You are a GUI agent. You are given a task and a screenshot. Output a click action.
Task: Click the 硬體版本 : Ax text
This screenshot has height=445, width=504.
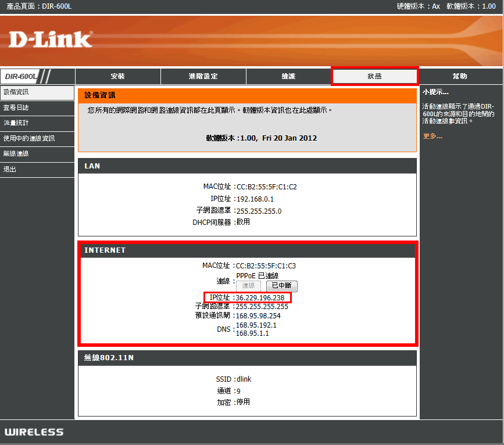click(418, 6)
